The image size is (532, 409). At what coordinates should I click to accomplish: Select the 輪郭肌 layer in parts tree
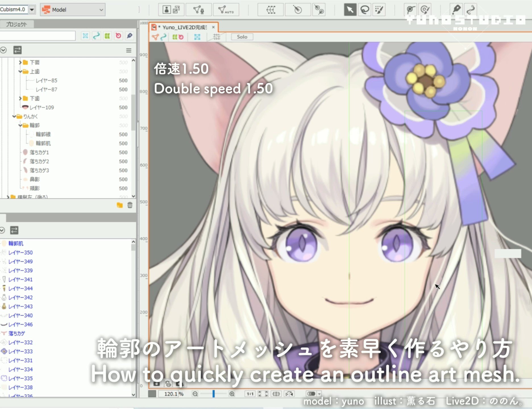(43, 143)
